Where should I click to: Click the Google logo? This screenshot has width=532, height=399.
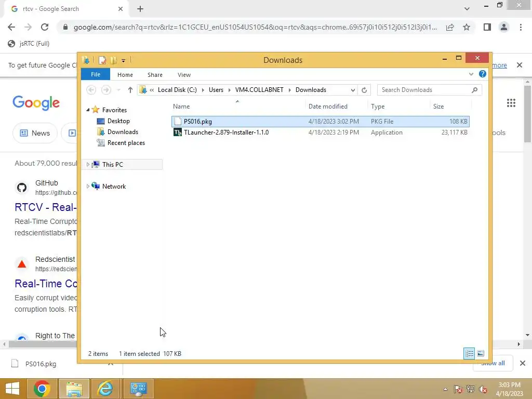pyautogui.click(x=36, y=103)
